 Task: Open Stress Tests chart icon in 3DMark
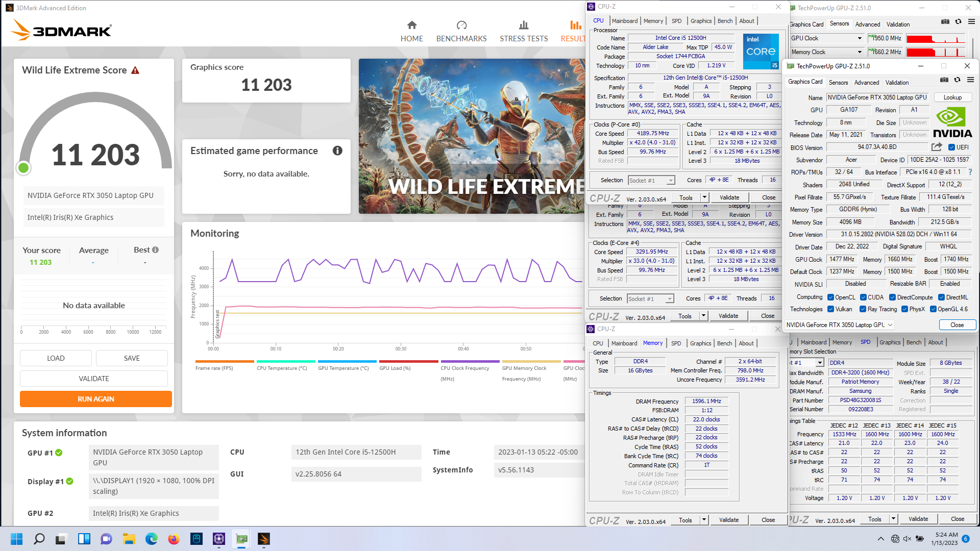point(524,25)
